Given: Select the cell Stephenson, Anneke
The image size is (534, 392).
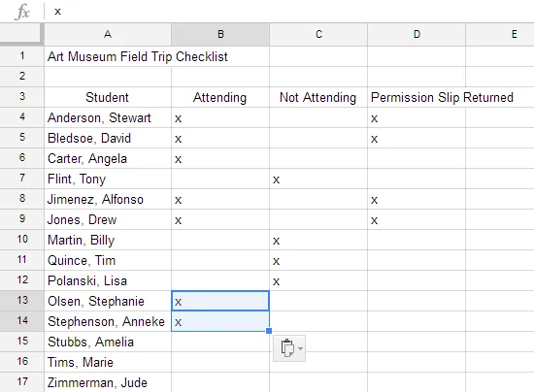Looking at the screenshot, I should tap(108, 321).
